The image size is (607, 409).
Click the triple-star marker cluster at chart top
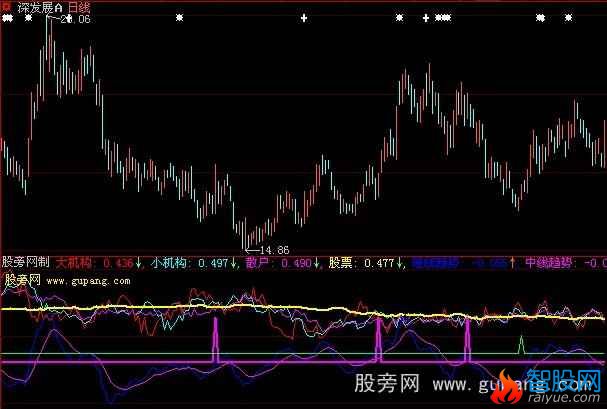443,18
